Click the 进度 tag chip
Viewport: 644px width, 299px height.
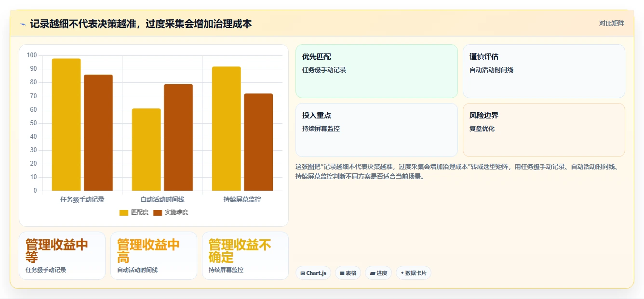coord(378,273)
